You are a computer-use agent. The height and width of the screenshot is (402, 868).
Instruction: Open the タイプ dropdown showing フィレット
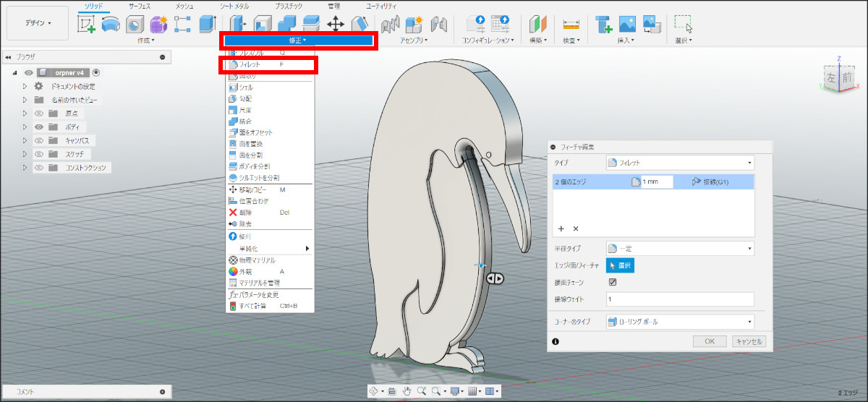click(679, 163)
